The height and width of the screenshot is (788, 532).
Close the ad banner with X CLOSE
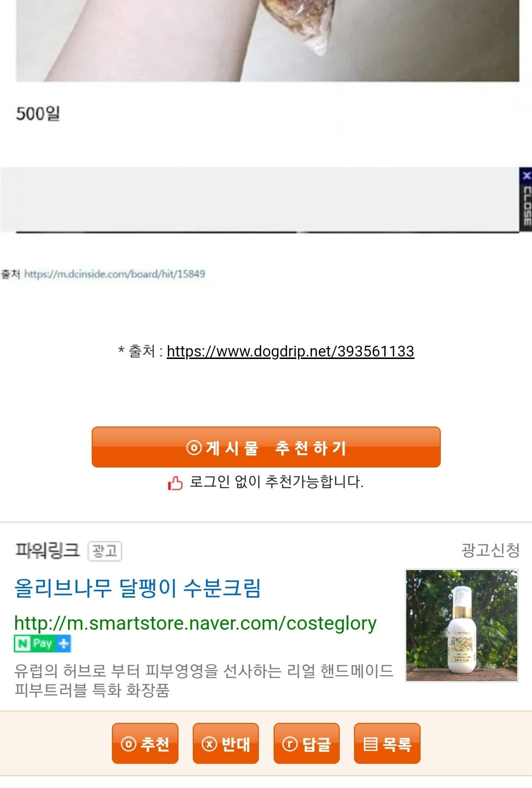click(x=526, y=199)
